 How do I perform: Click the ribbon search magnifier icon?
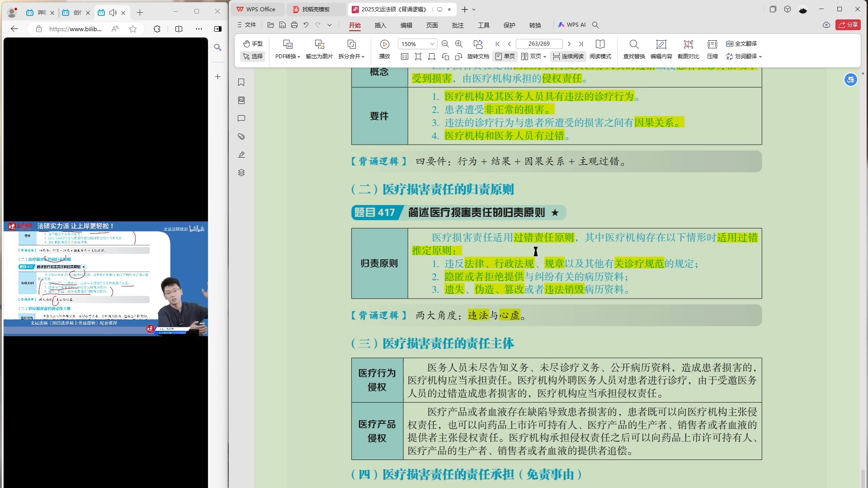pyautogui.click(x=596, y=25)
